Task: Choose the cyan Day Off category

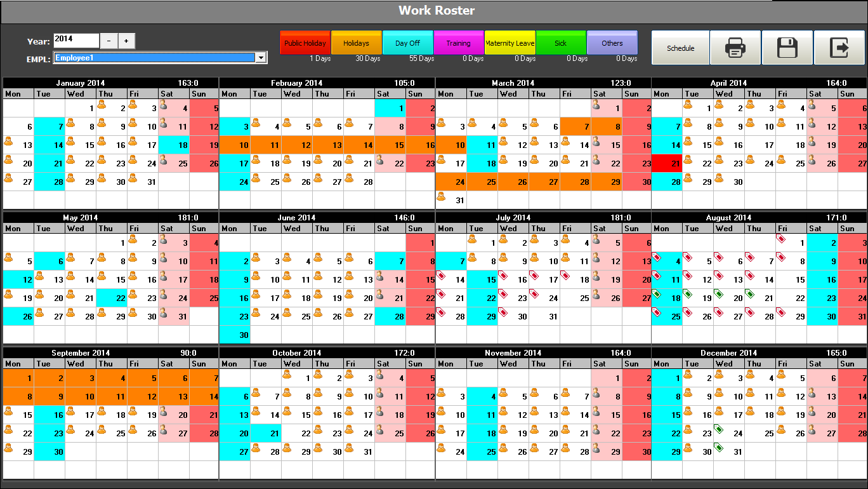Action: [407, 43]
